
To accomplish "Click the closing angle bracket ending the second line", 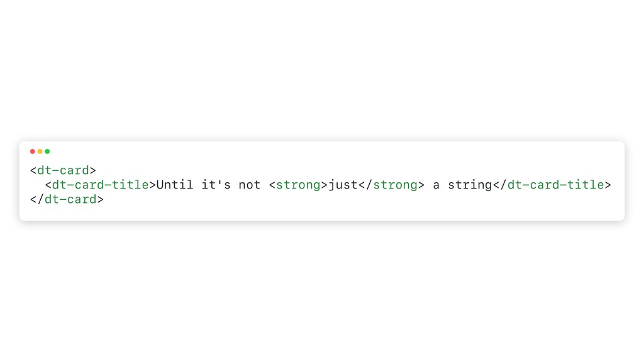I will (608, 185).
